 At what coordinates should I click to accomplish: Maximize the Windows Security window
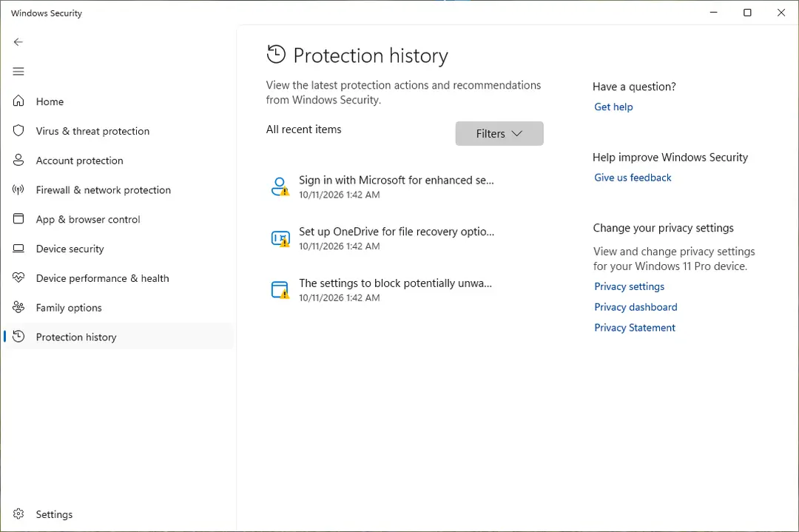[747, 13]
